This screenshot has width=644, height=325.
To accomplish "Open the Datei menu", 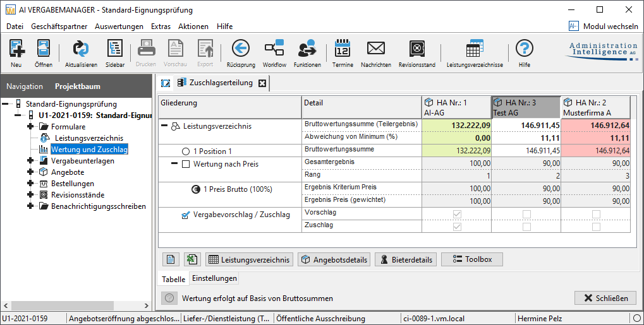I will 15,27.
